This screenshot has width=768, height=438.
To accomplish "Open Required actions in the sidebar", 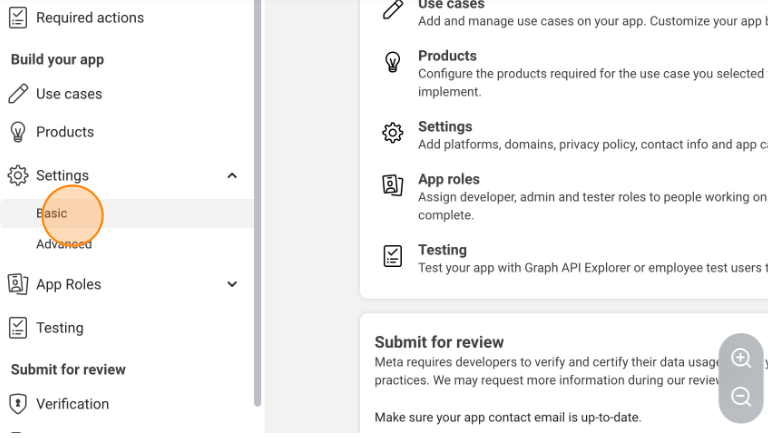I will point(90,18).
